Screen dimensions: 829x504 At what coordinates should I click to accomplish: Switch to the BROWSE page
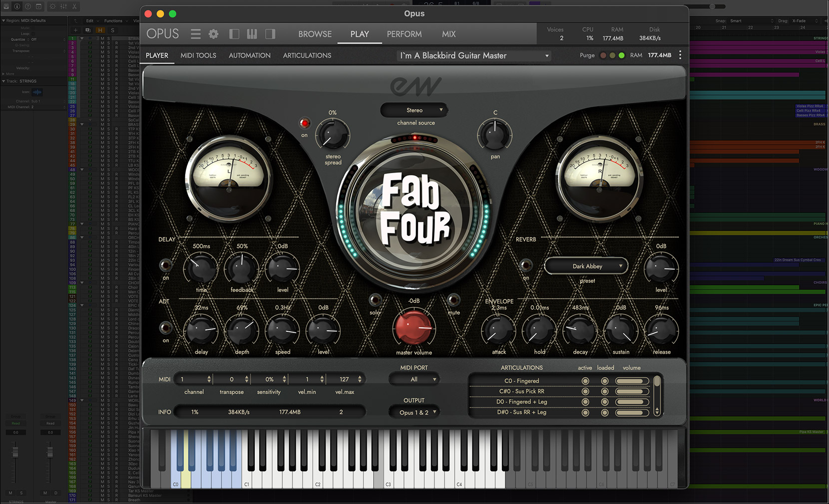315,34
